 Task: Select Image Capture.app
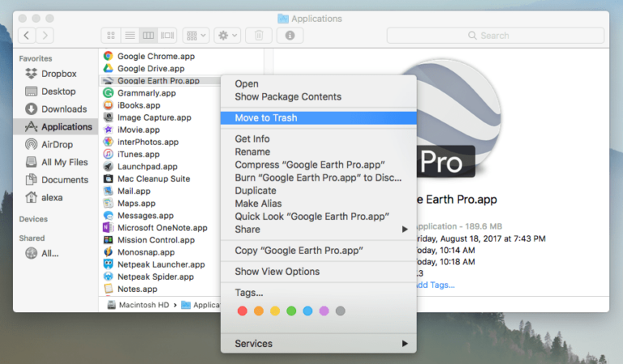click(154, 118)
